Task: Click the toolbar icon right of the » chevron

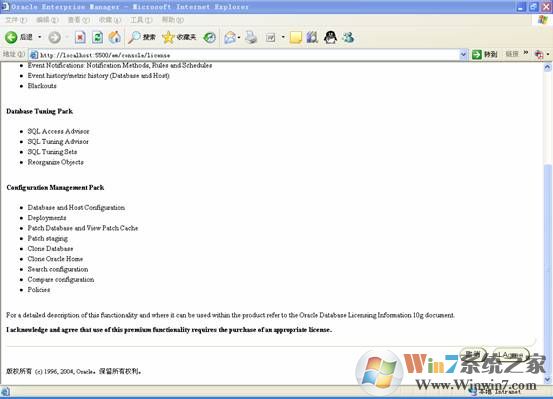Action: click(539, 55)
